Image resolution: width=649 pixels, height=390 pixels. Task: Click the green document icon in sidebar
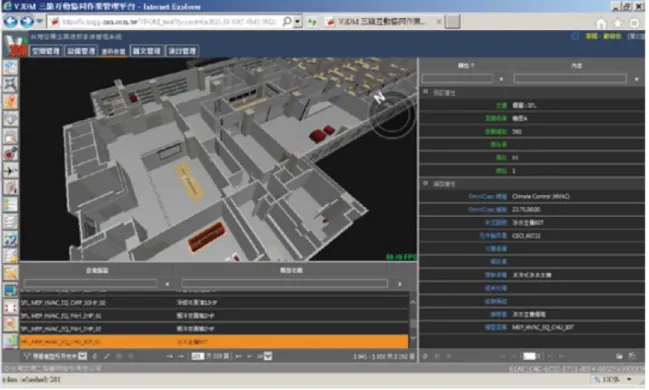click(10, 342)
